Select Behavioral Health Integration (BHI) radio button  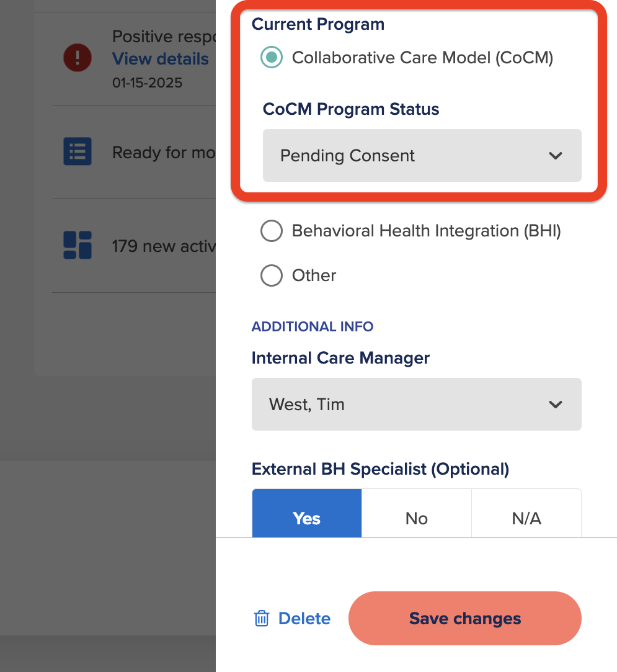(272, 231)
